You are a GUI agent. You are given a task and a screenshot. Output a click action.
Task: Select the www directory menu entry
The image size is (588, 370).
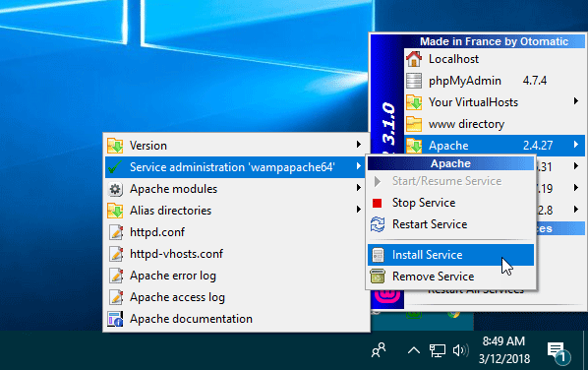(495, 124)
